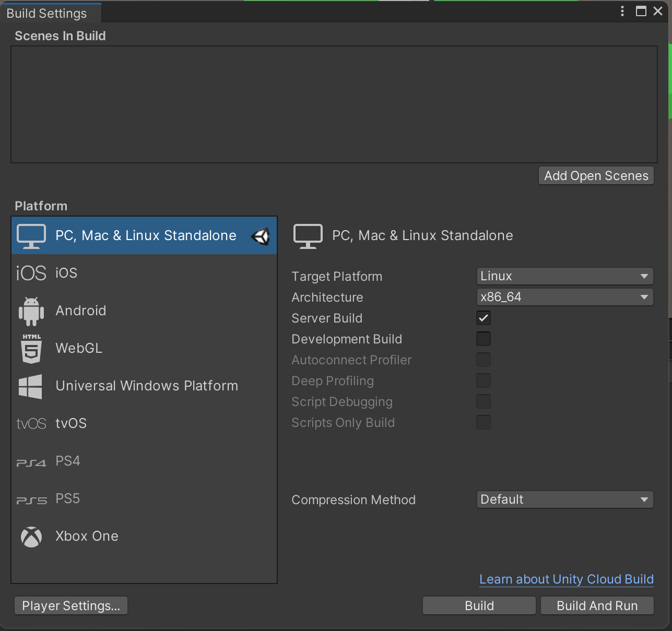Open Player Settings
Viewport: 672px width, 631px height.
point(71,606)
